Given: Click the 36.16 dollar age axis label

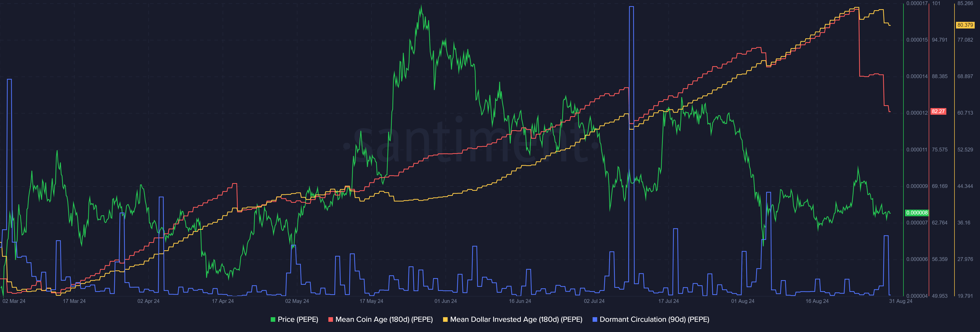Looking at the screenshot, I should point(964,223).
